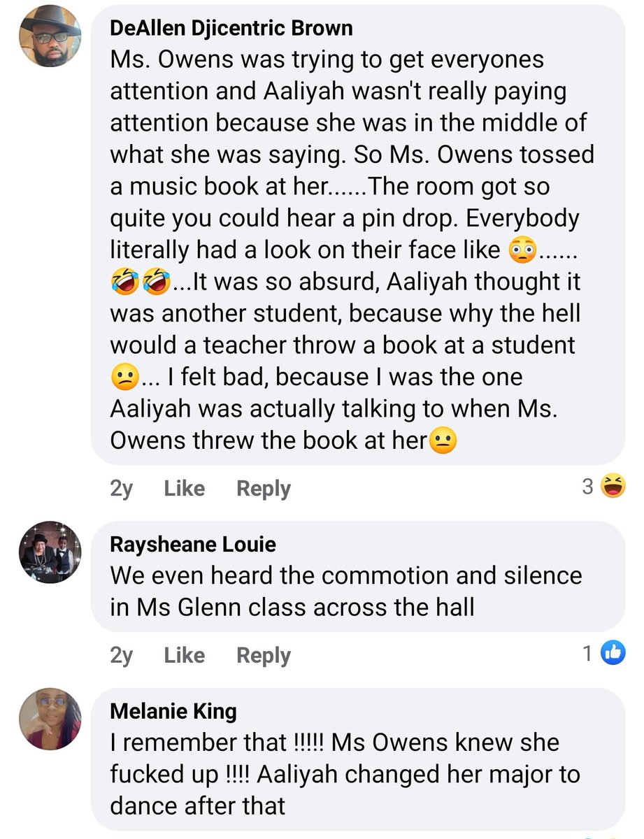Reply to Raysheane Louie's comment
Screen dimensions: 644x839
(264, 655)
